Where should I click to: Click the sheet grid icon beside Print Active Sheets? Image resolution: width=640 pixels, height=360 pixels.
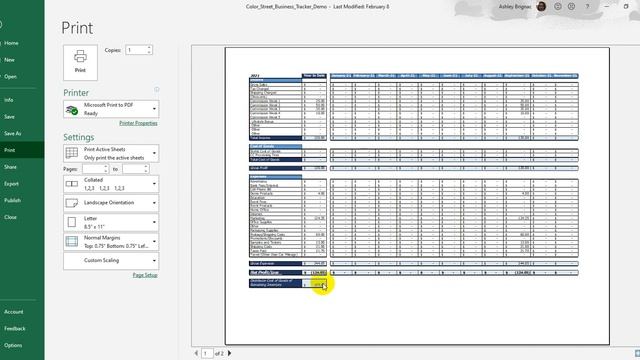72,153
